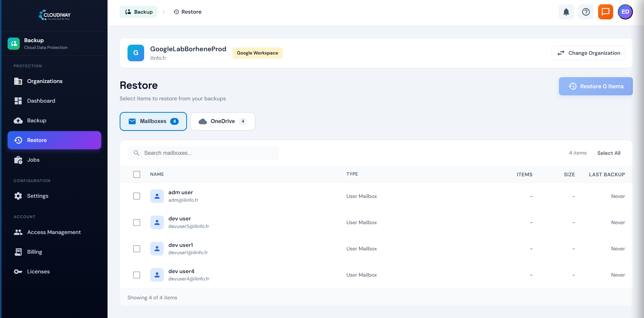This screenshot has width=644, height=318.
Task: Open the help question mark icon
Action: (586, 12)
